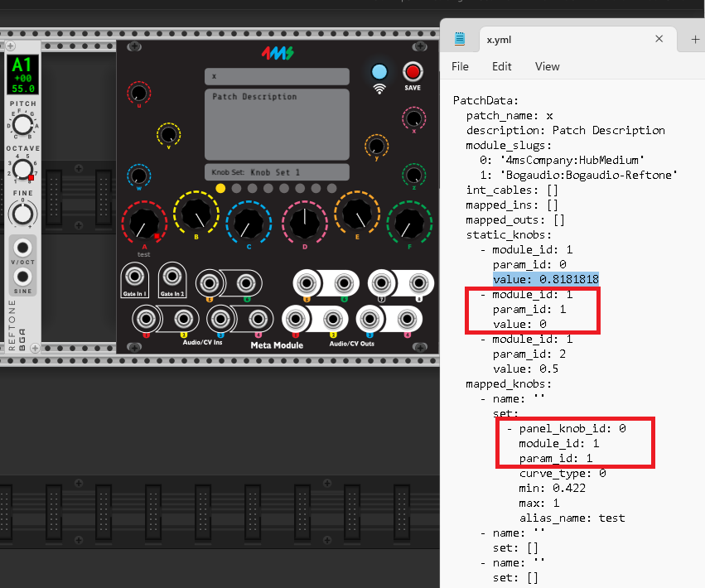
Task: Click the 4ms logo on Meta Module
Action: pyautogui.click(x=276, y=54)
